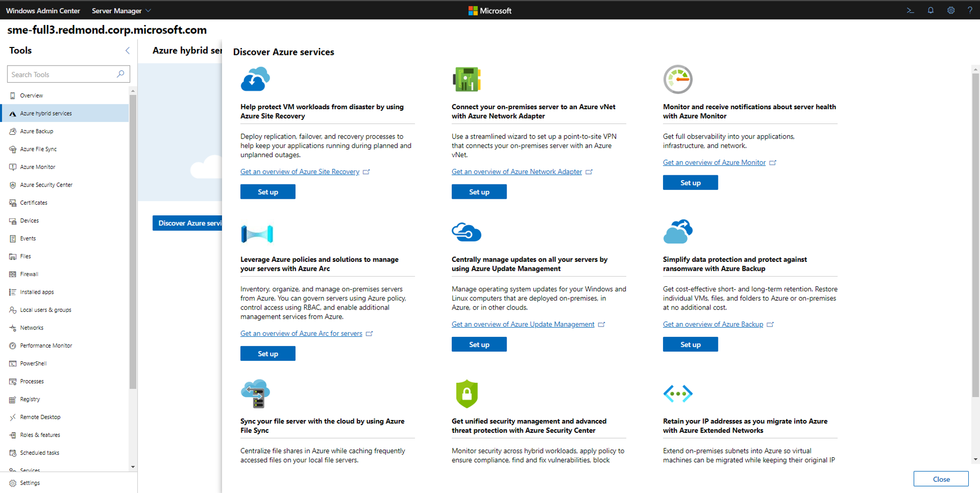Click the Azure Extended Networks icon
This screenshot has width=980, height=493.
pos(678,393)
